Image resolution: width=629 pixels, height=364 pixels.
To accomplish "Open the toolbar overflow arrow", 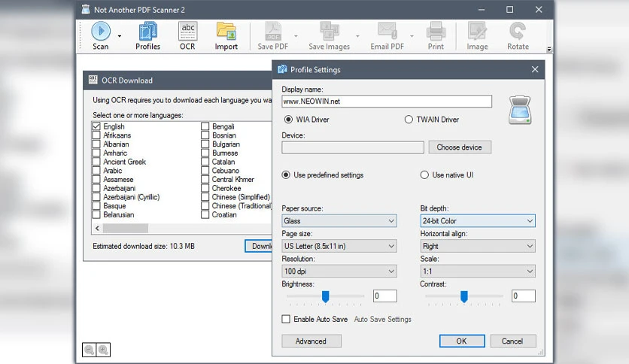I will point(549,50).
